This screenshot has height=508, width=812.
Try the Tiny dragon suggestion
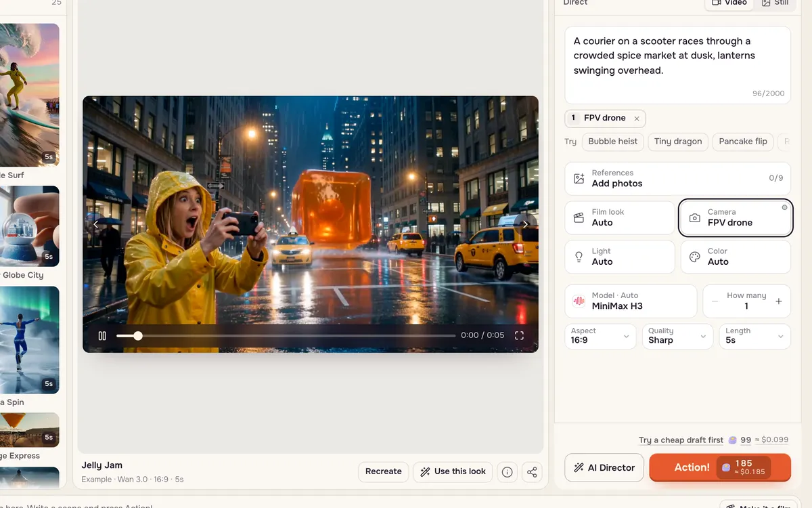678,142
